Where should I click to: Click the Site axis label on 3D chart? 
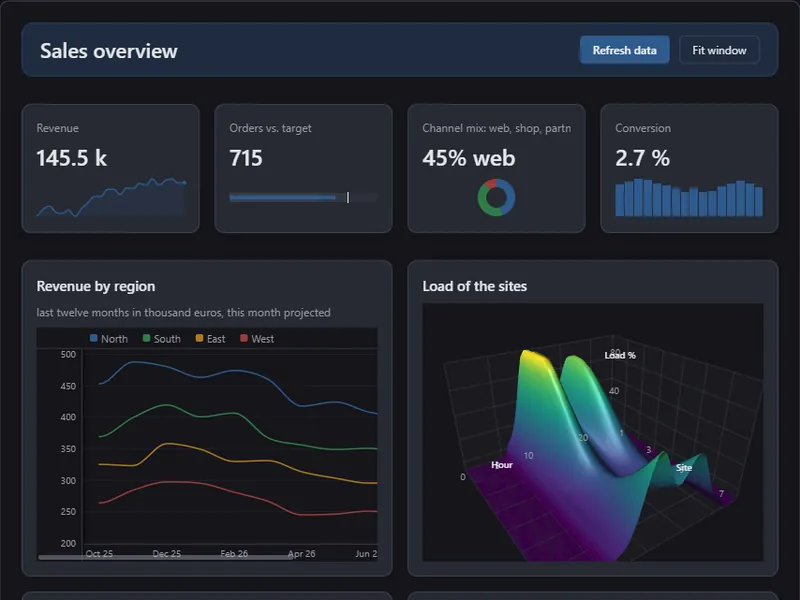click(x=684, y=467)
